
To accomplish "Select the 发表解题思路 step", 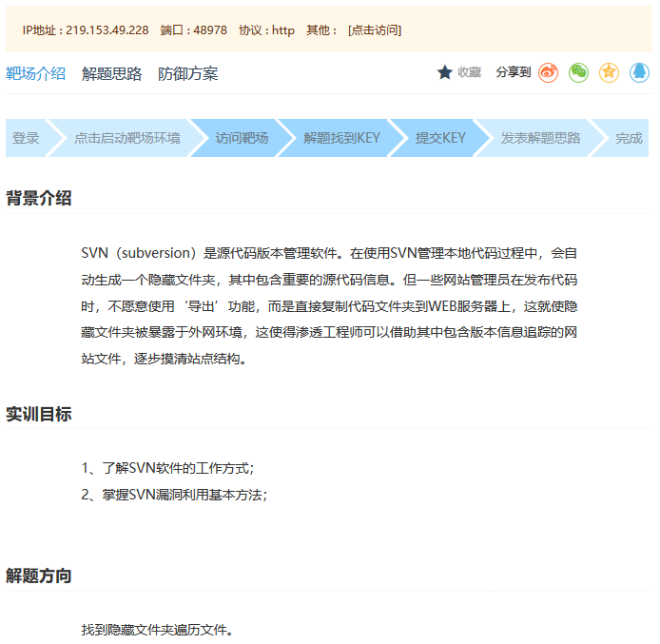I will tap(540, 138).
